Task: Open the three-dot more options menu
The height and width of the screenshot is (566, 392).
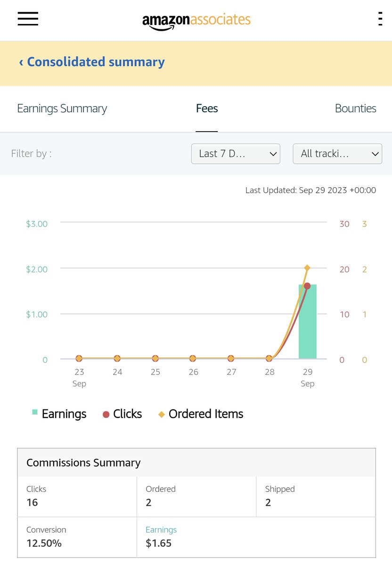Action: click(x=380, y=18)
